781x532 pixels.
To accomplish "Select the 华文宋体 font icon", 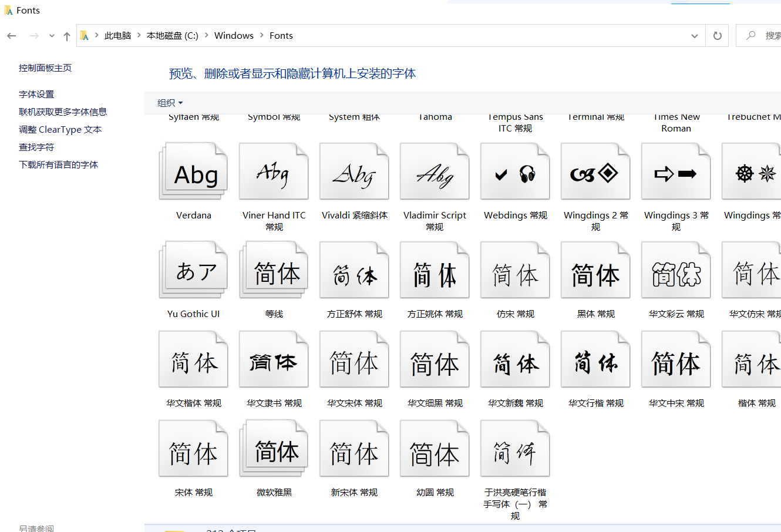I will (354, 359).
